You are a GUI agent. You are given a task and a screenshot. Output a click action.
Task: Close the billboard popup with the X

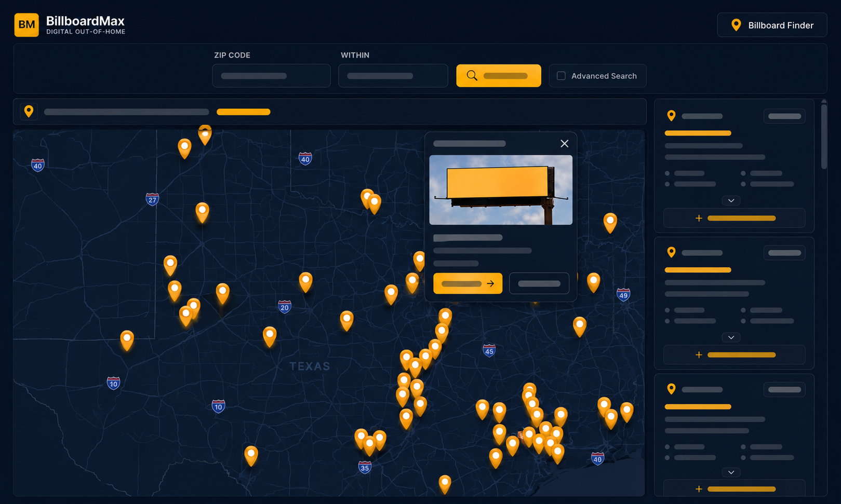pyautogui.click(x=565, y=144)
